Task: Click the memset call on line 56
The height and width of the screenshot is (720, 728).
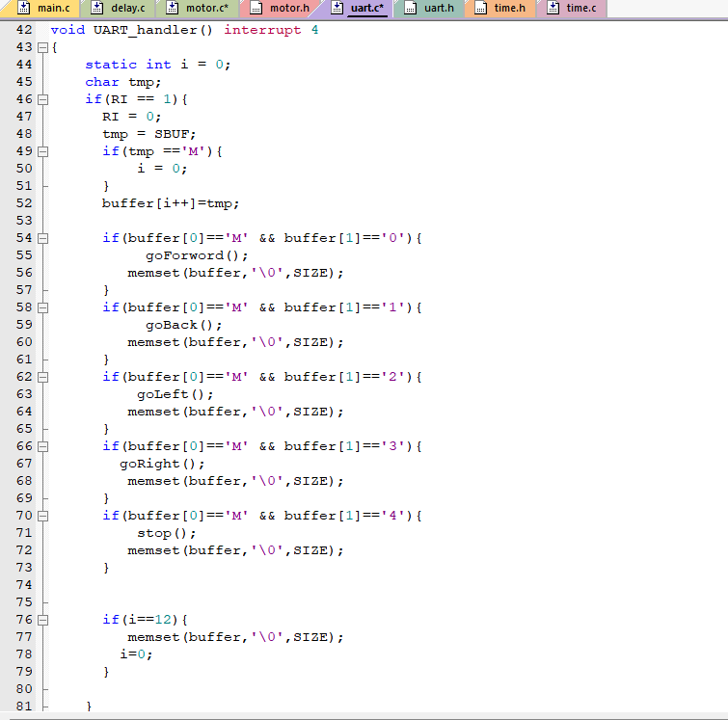Action: pyautogui.click(x=235, y=273)
